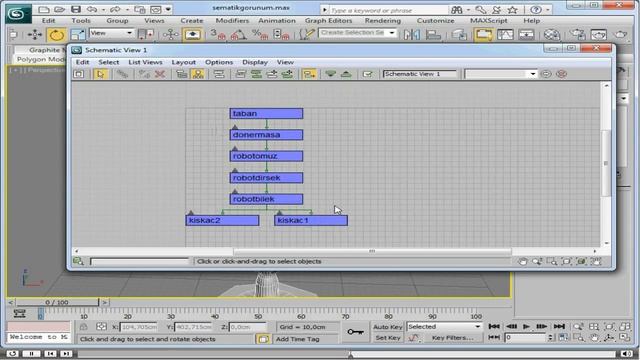Click Free Selected in Schematic View toolbar

pyautogui.click(x=287, y=74)
